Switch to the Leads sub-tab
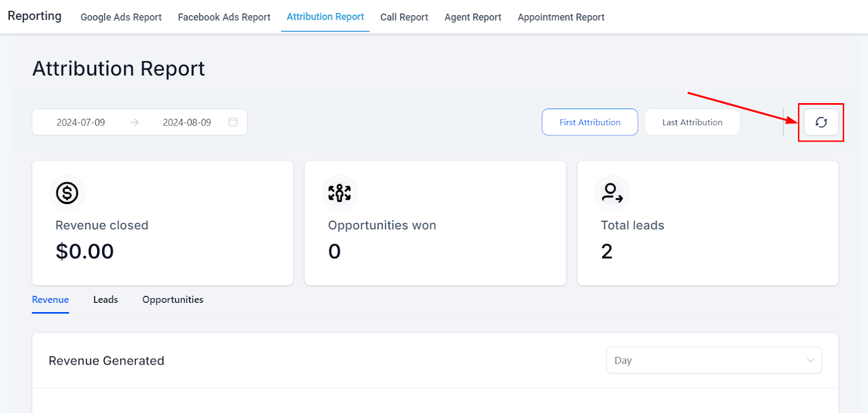The image size is (868, 413). point(105,300)
